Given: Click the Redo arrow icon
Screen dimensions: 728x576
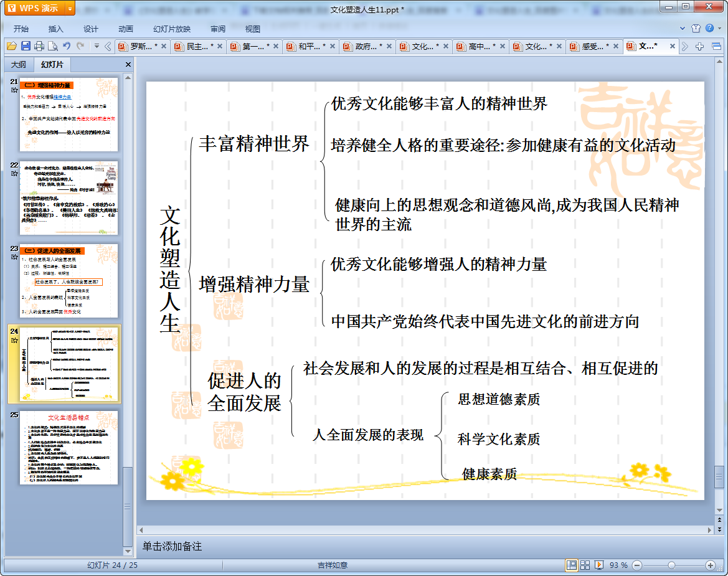Looking at the screenshot, I should click(x=80, y=46).
